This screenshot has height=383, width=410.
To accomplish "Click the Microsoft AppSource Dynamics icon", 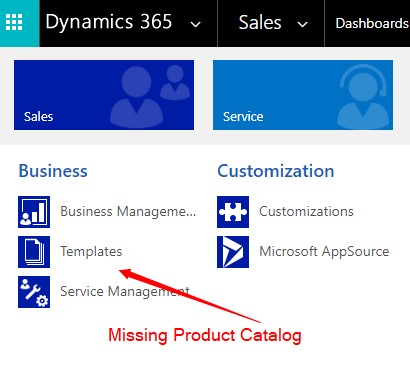I will coord(233,252).
